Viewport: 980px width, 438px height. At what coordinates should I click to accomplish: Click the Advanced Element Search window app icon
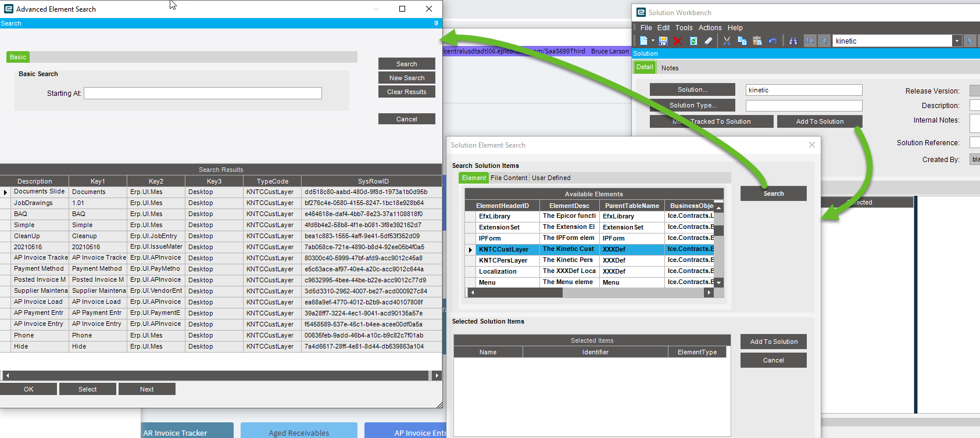[x=9, y=9]
